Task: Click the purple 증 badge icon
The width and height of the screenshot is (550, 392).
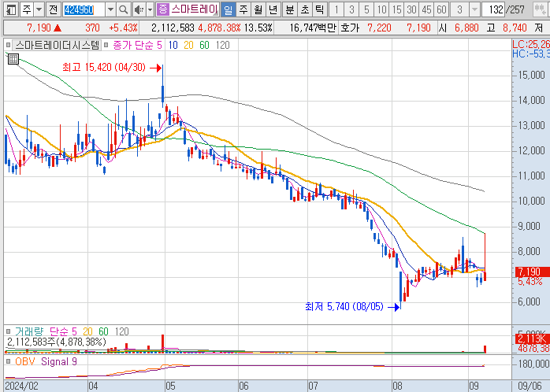Action: (x=162, y=9)
